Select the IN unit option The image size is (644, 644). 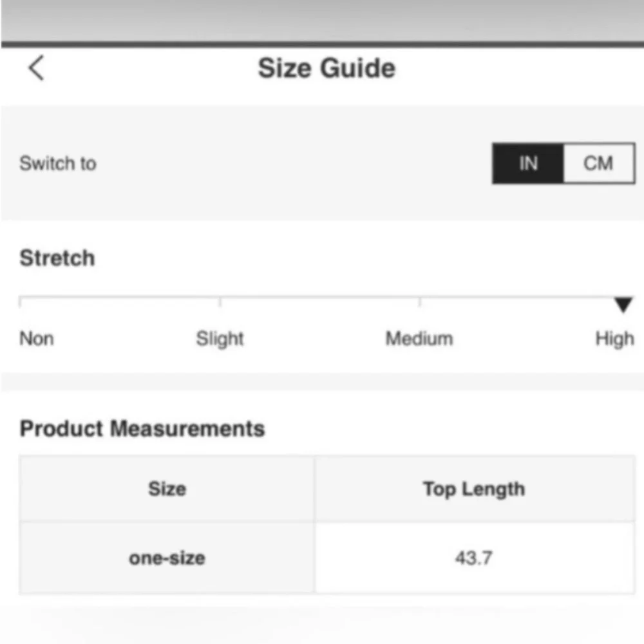click(528, 164)
